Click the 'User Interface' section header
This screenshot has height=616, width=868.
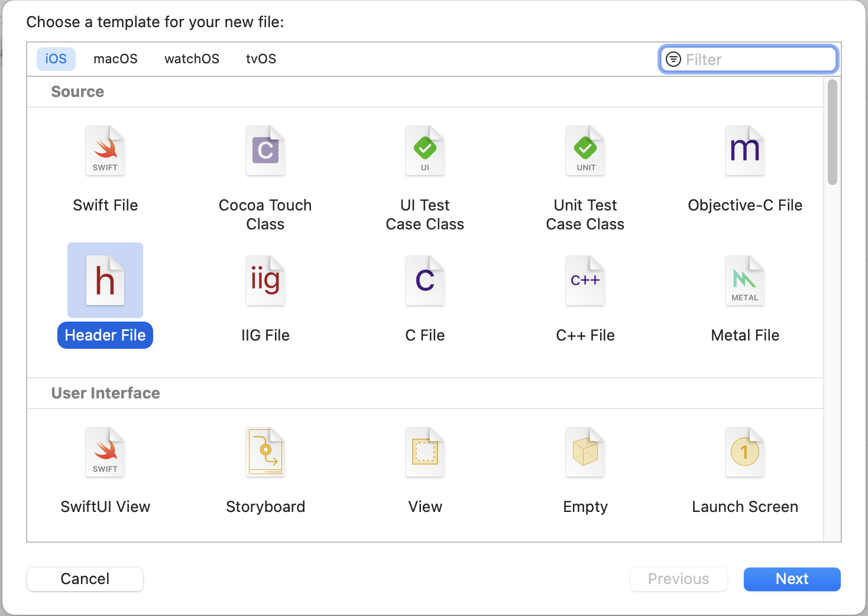coord(106,393)
